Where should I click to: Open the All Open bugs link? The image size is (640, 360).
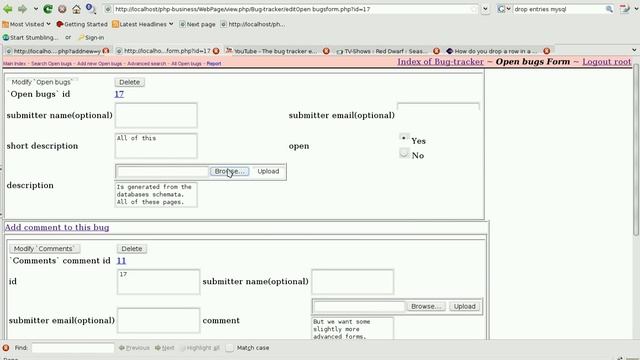click(x=186, y=64)
